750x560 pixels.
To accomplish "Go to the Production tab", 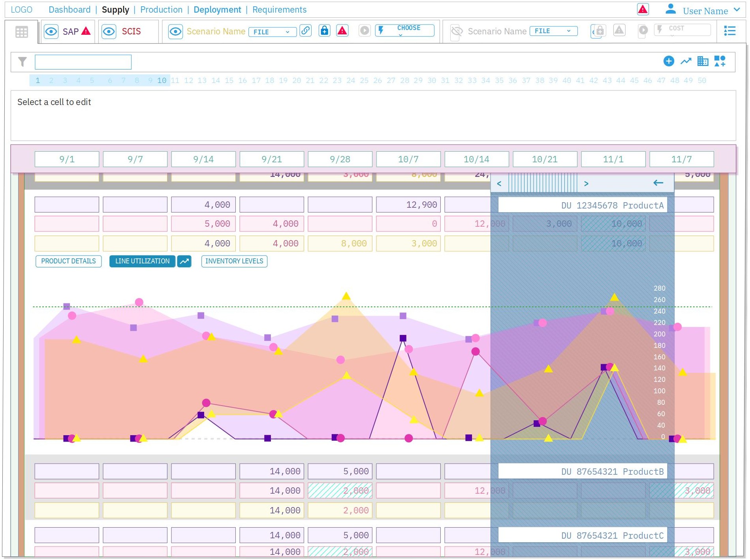I will [161, 10].
